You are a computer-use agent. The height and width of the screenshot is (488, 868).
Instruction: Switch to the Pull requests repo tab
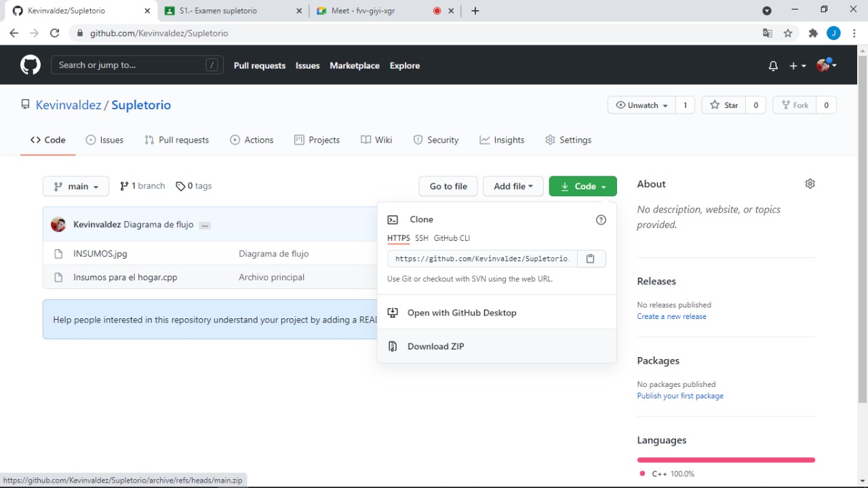click(176, 140)
